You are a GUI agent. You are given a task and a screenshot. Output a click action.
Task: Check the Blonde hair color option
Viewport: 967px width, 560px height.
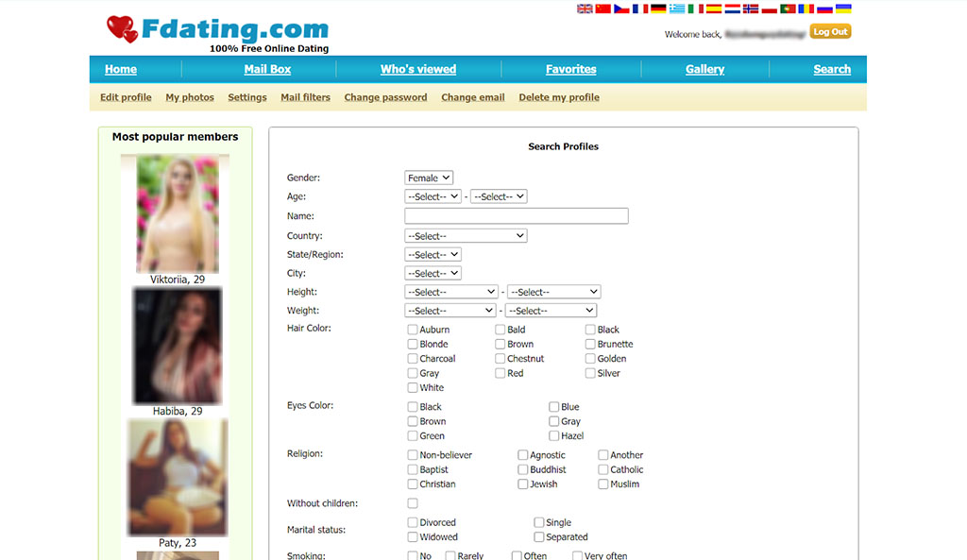click(x=412, y=344)
